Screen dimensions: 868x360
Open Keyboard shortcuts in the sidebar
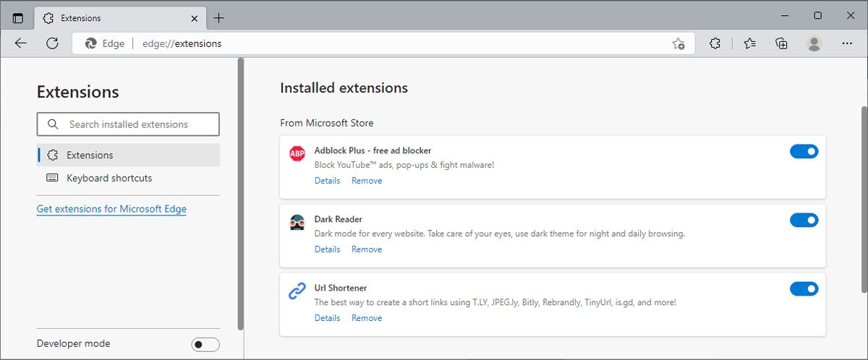[x=128, y=178]
